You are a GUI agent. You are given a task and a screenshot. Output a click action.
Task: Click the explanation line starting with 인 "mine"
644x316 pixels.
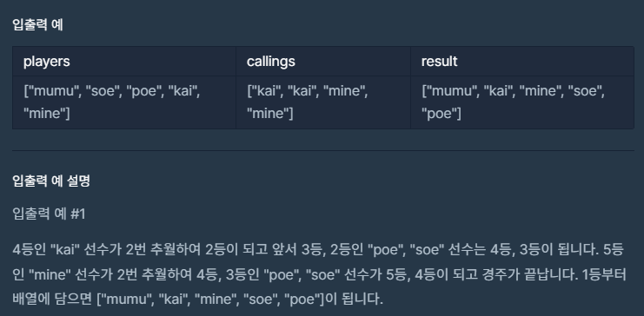[319, 274]
